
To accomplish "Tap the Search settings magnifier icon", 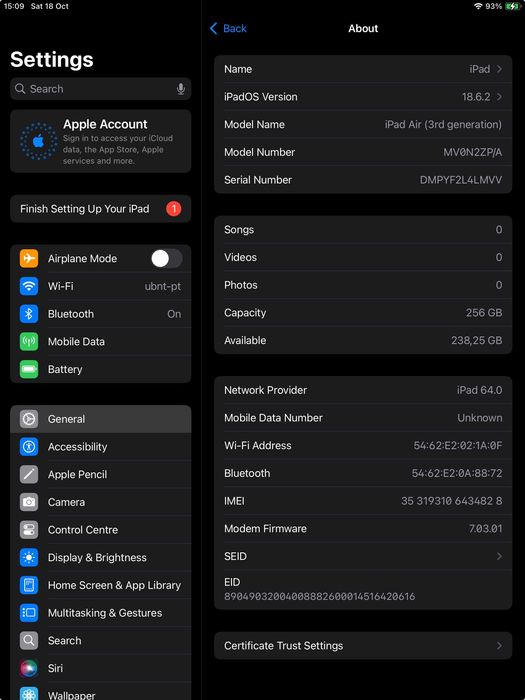I will (x=29, y=641).
